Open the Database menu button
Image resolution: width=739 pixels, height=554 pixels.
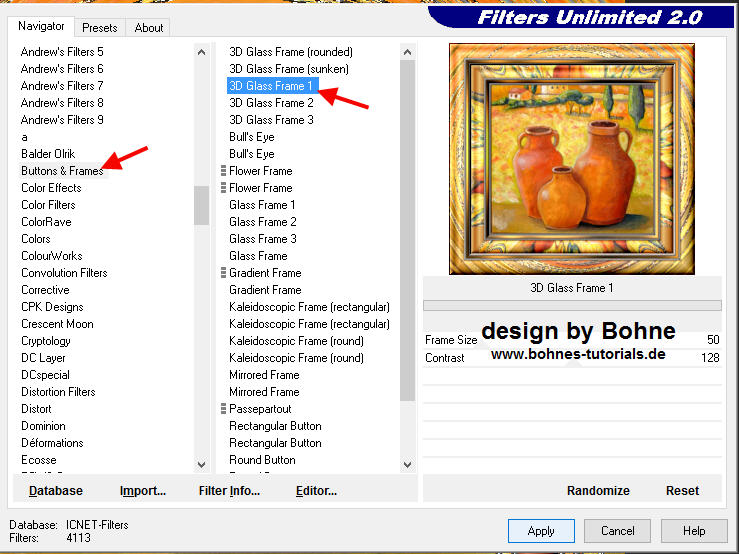[x=56, y=491]
